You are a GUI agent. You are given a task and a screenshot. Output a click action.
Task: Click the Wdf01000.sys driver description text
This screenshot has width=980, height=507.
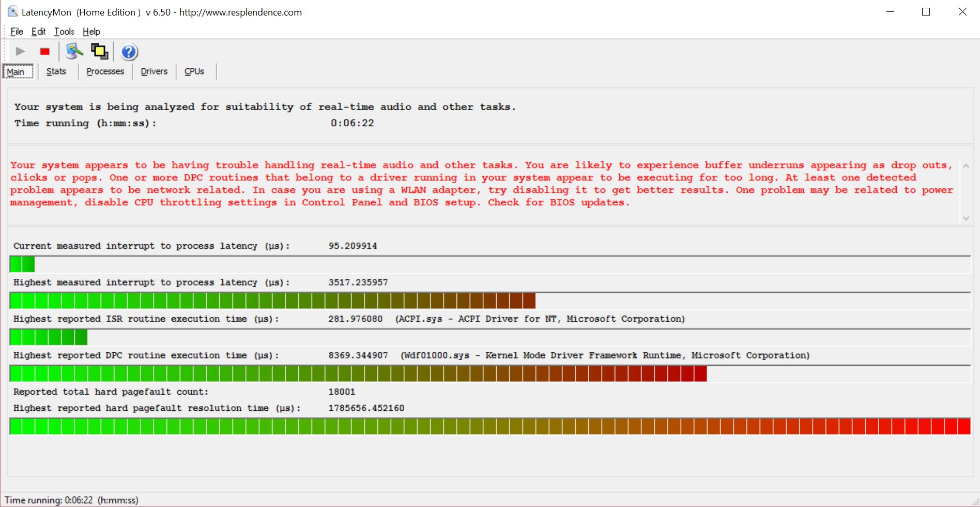(x=605, y=355)
